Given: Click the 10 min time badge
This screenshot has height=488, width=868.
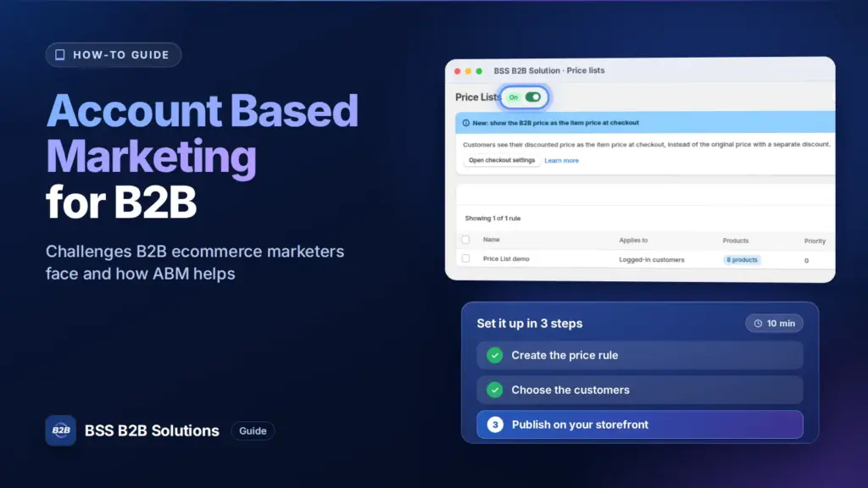Looking at the screenshot, I should 774,323.
